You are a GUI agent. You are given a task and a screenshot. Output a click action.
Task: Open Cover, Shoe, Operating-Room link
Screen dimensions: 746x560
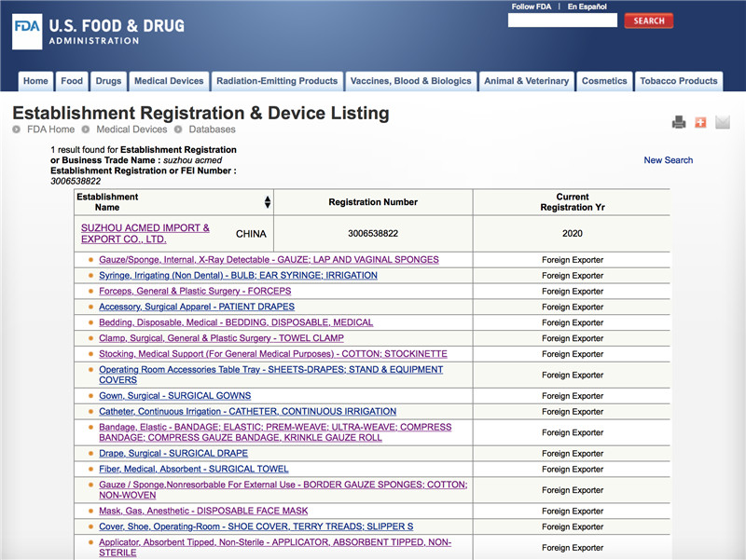click(256, 526)
